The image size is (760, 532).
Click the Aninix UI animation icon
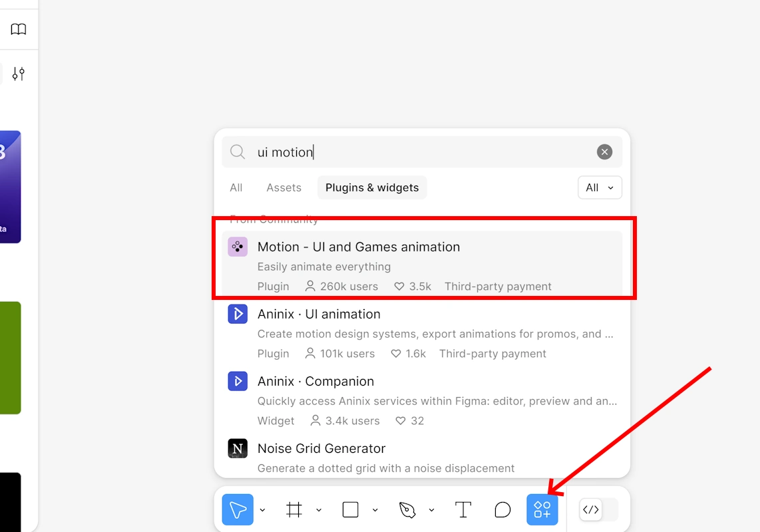[238, 314]
